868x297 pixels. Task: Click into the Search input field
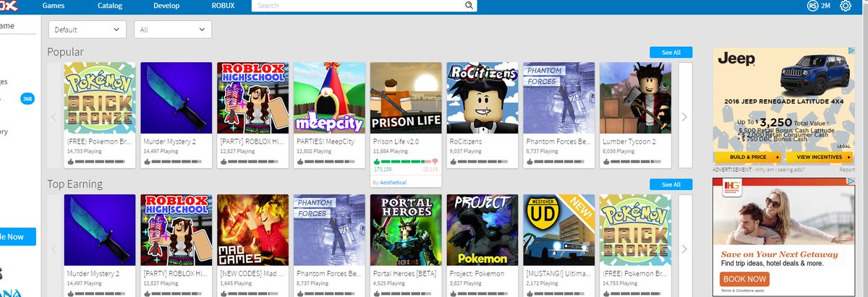(358, 5)
